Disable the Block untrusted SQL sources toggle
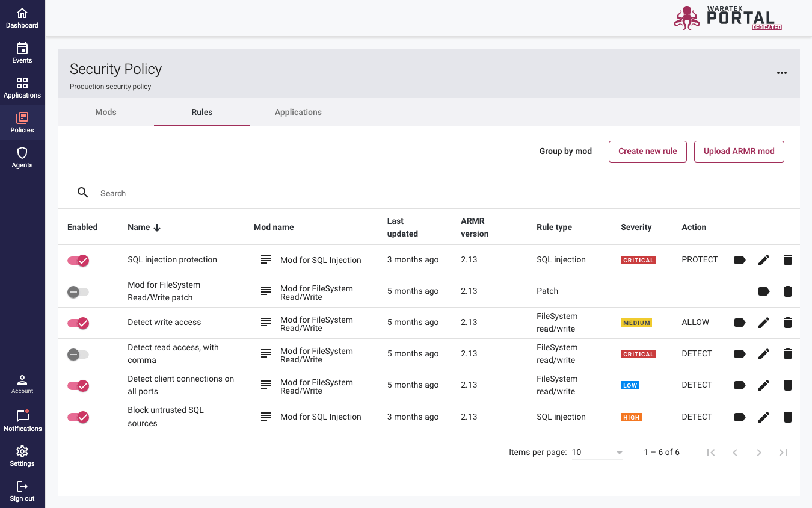Image resolution: width=812 pixels, height=508 pixels. click(x=78, y=417)
